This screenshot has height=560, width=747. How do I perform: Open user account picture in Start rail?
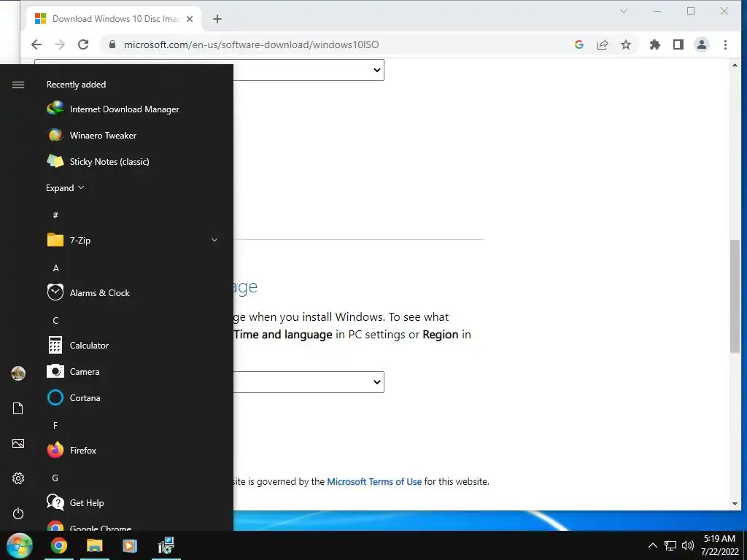[x=18, y=373]
